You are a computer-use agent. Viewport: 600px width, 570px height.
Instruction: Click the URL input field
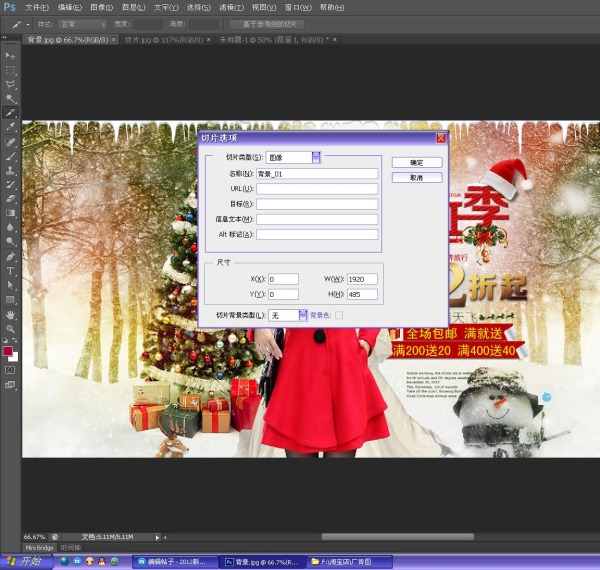coord(317,188)
